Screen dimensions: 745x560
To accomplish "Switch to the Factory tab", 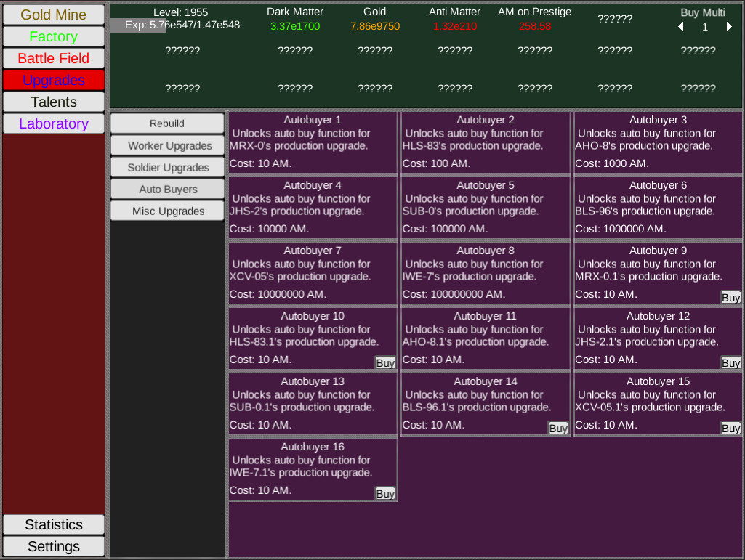I will [x=54, y=36].
